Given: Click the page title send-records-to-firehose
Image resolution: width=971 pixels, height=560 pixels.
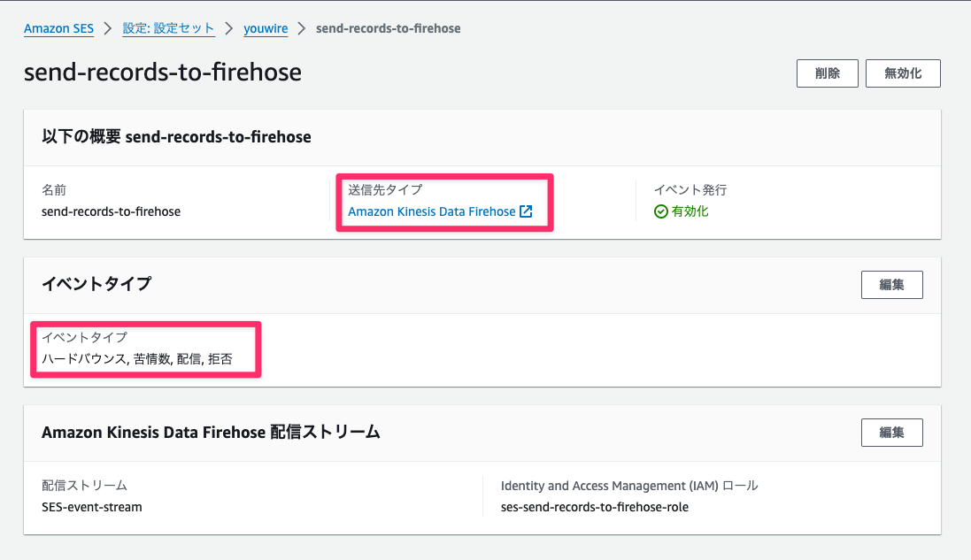Looking at the screenshot, I should [x=163, y=73].
